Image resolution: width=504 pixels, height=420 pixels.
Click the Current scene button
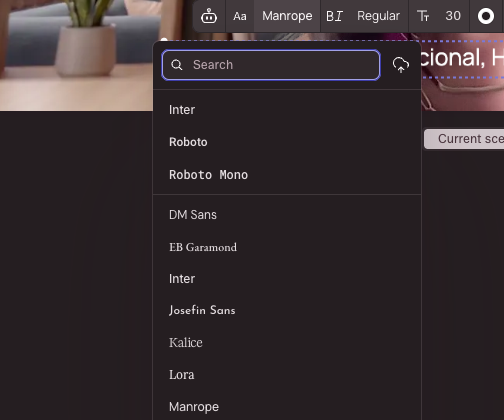pyautogui.click(x=464, y=139)
